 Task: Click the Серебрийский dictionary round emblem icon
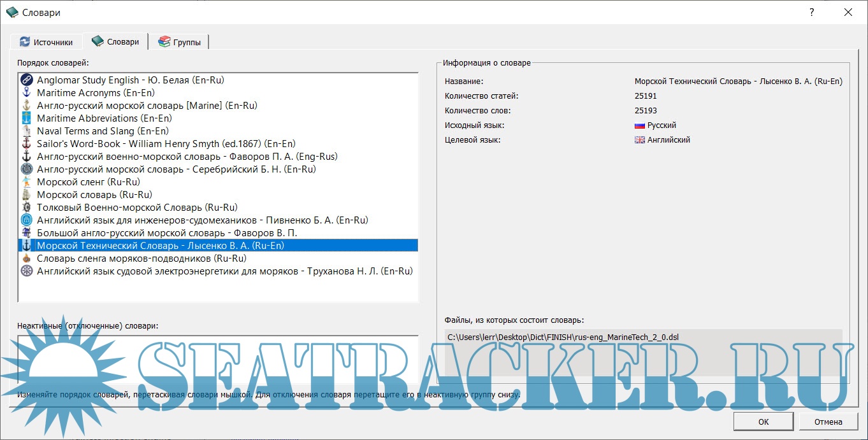(27, 169)
